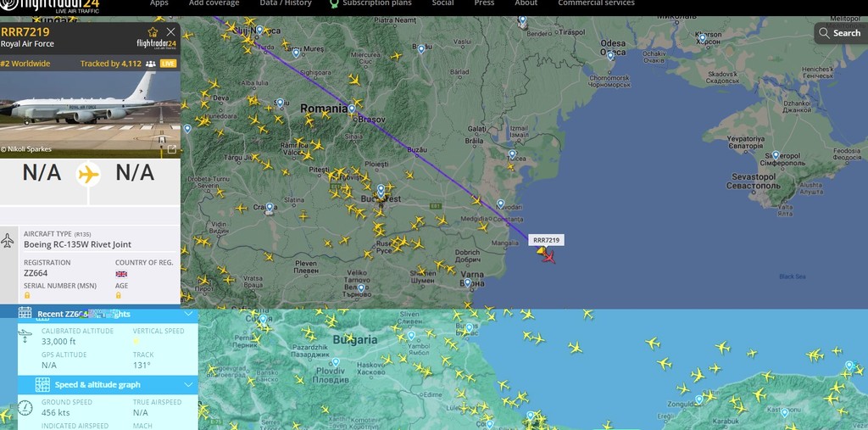The image size is (868, 430).
Task: Click the yellow LIVE badge
Action: click(x=169, y=64)
